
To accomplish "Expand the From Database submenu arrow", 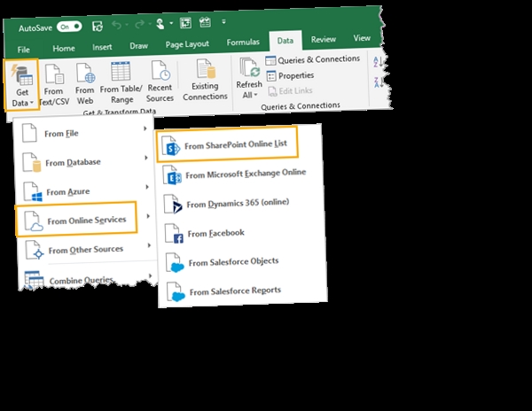I will pyautogui.click(x=146, y=158).
